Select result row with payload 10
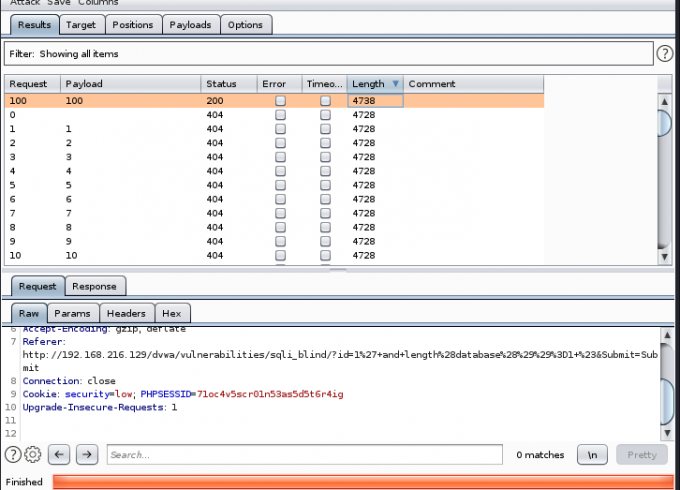 coord(274,255)
